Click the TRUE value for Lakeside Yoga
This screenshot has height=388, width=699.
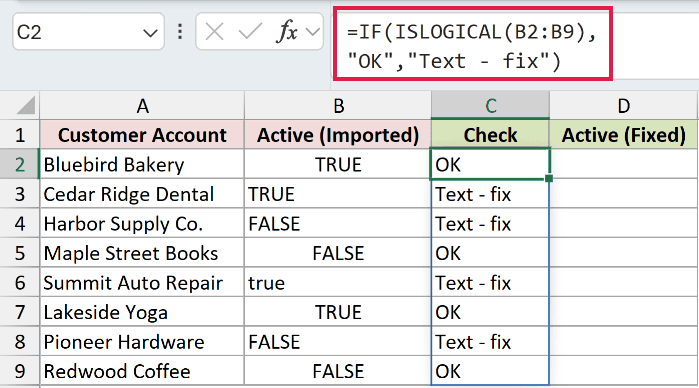(338, 312)
